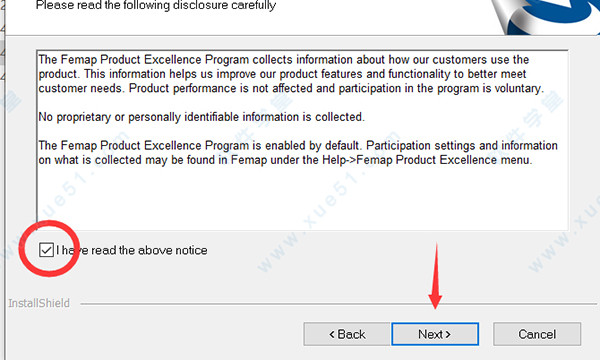The height and width of the screenshot is (360, 600).
Task: Click the 'read the above notice' label text
Action: coord(149,250)
